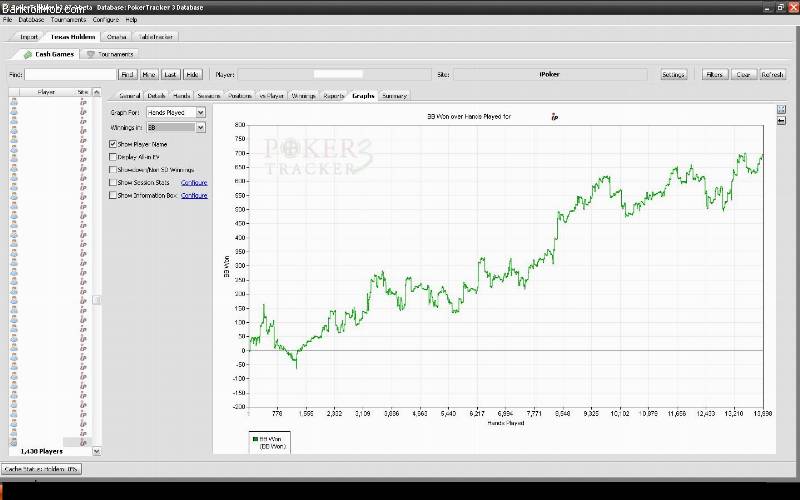Click the Player name field
This screenshot has width=800, height=500.
click(x=334, y=74)
